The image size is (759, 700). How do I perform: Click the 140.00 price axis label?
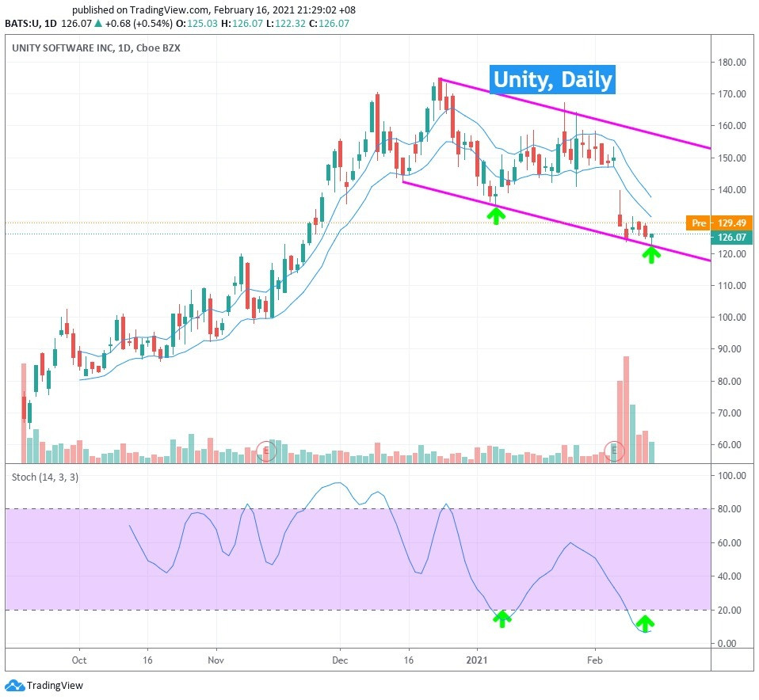(731, 189)
